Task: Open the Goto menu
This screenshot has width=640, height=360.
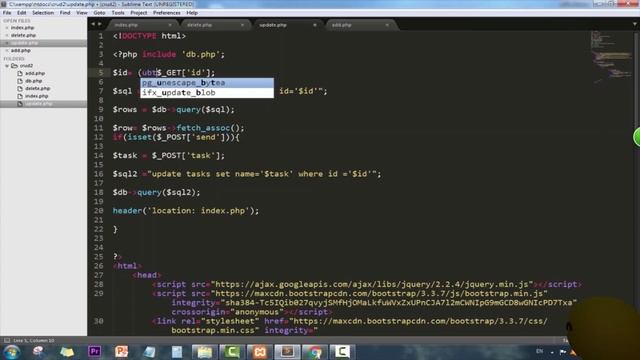Action: 99,13
